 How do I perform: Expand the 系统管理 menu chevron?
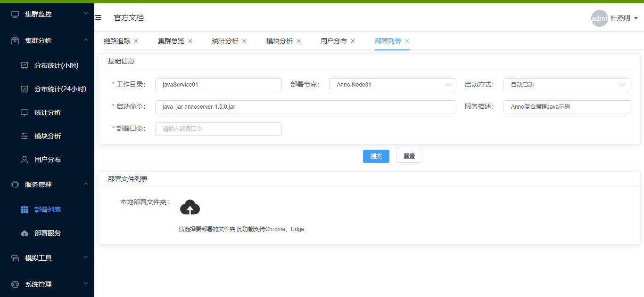(85, 283)
